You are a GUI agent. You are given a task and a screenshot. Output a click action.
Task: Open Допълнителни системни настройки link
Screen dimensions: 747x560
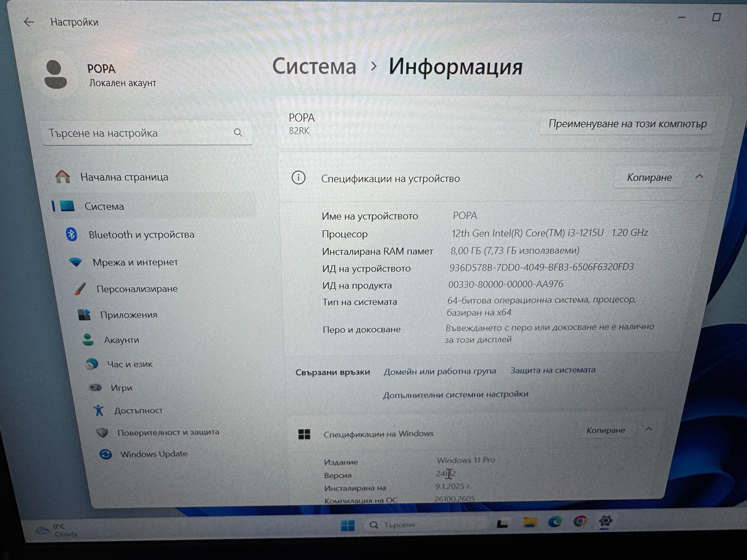pos(456,395)
